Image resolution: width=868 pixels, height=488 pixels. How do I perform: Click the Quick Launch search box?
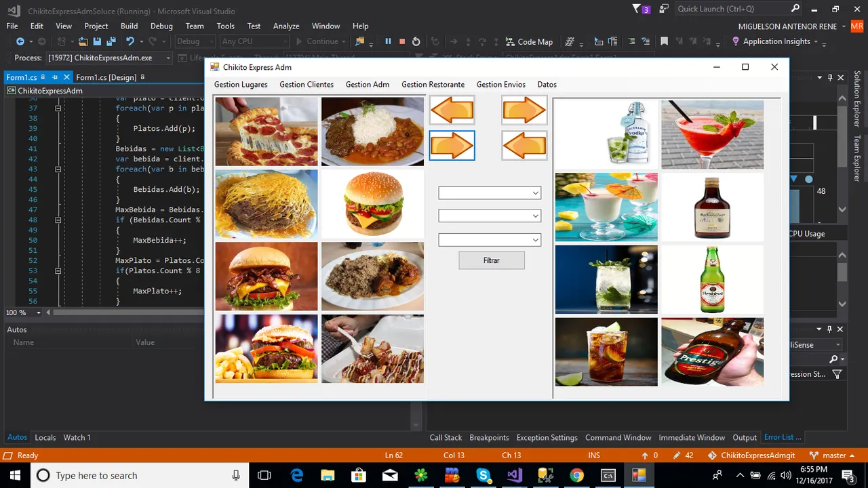[738, 9]
